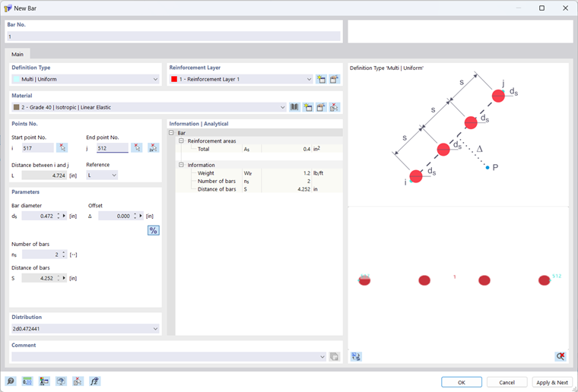Click distance between i and j field

coord(44,175)
